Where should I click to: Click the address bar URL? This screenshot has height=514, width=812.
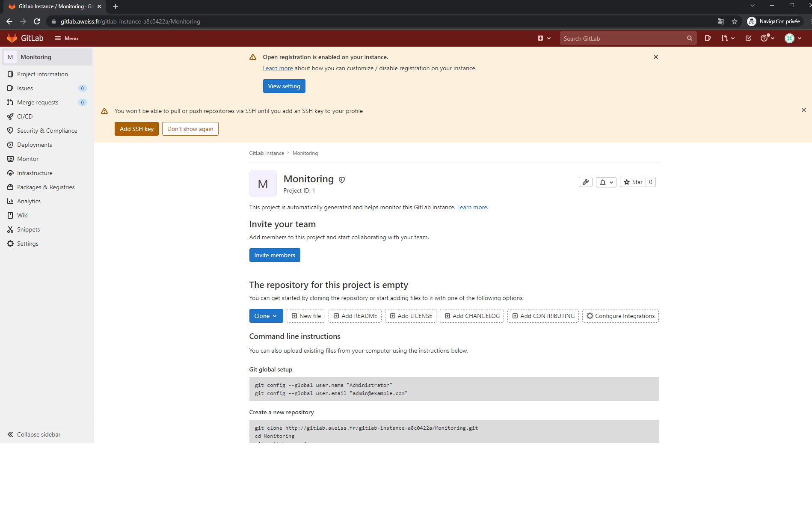(x=130, y=21)
